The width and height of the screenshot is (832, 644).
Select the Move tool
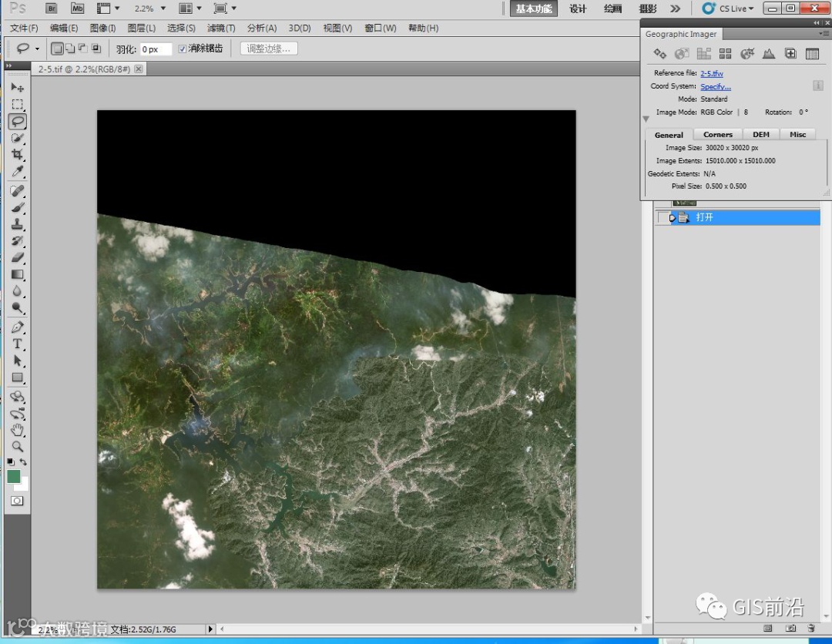pos(17,88)
